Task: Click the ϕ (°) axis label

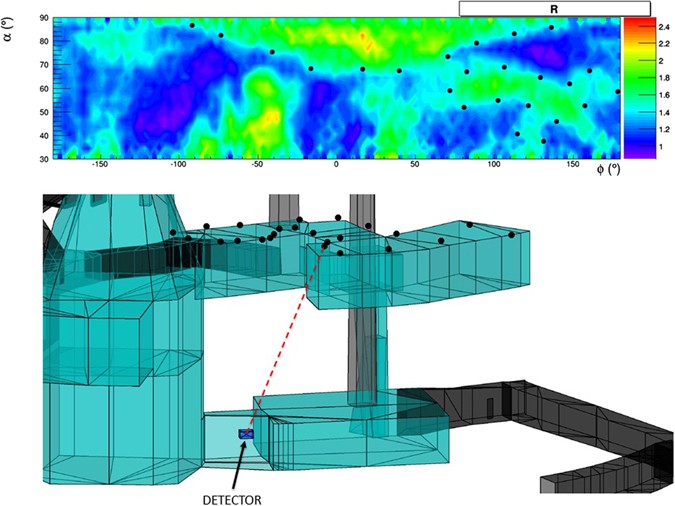Action: [x=608, y=169]
